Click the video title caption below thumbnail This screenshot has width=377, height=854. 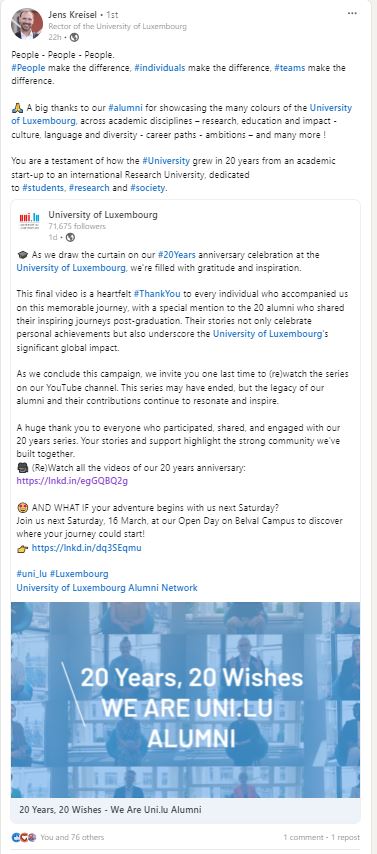click(110, 810)
